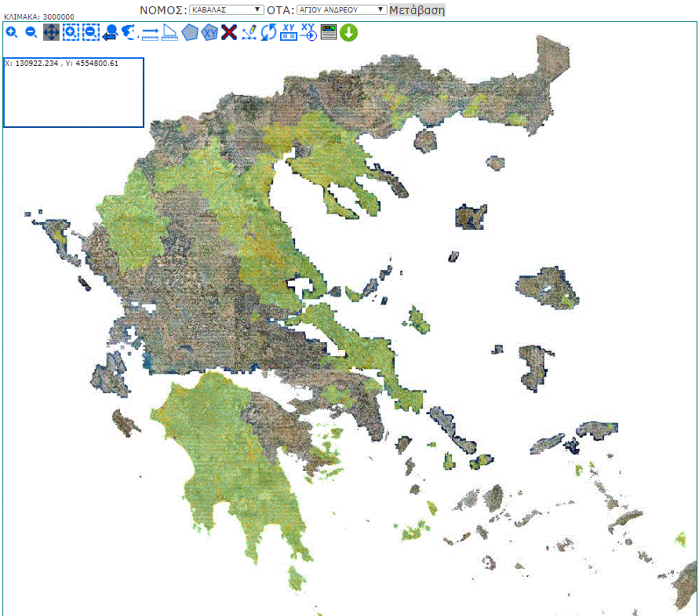
Task: Go back to previous map view
Action: tap(110, 32)
